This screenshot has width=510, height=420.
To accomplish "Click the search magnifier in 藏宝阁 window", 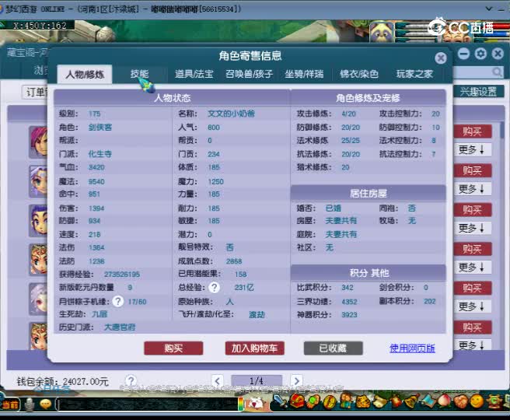I will 497,72.
